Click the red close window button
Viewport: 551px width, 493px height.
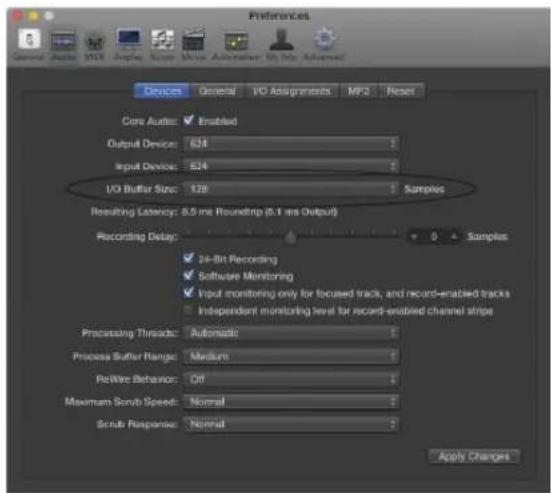coord(17,16)
